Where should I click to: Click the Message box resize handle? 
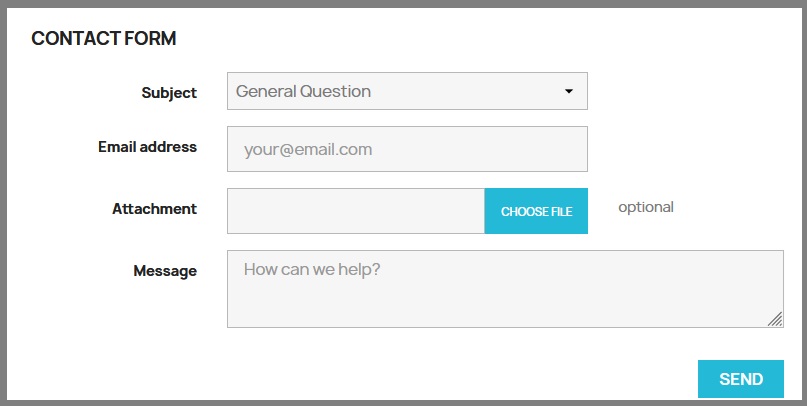[x=775, y=319]
